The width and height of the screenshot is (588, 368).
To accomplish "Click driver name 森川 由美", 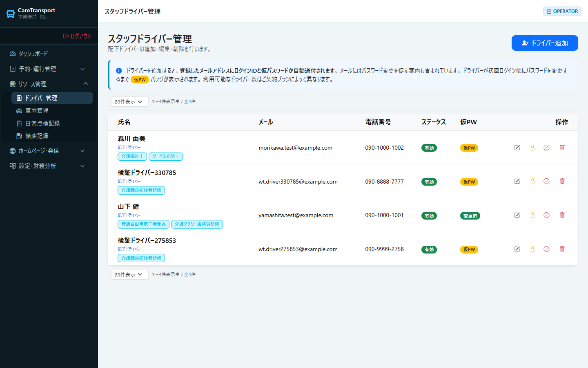I will point(131,139).
